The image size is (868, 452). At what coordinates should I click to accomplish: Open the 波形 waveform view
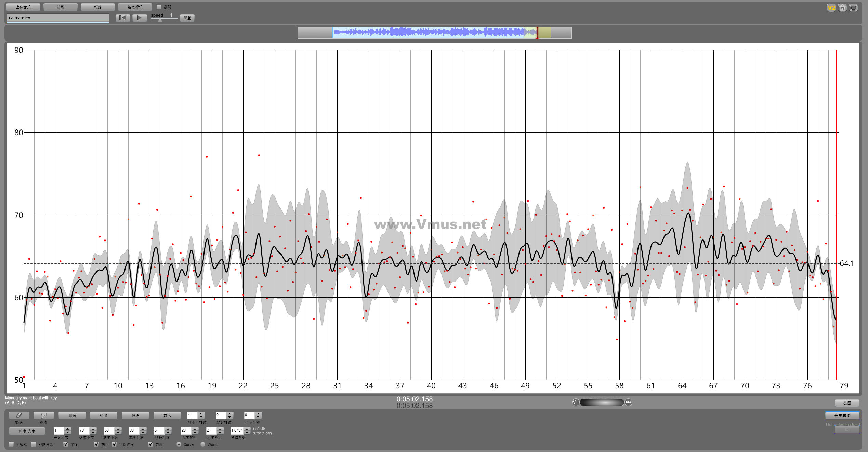pos(61,7)
